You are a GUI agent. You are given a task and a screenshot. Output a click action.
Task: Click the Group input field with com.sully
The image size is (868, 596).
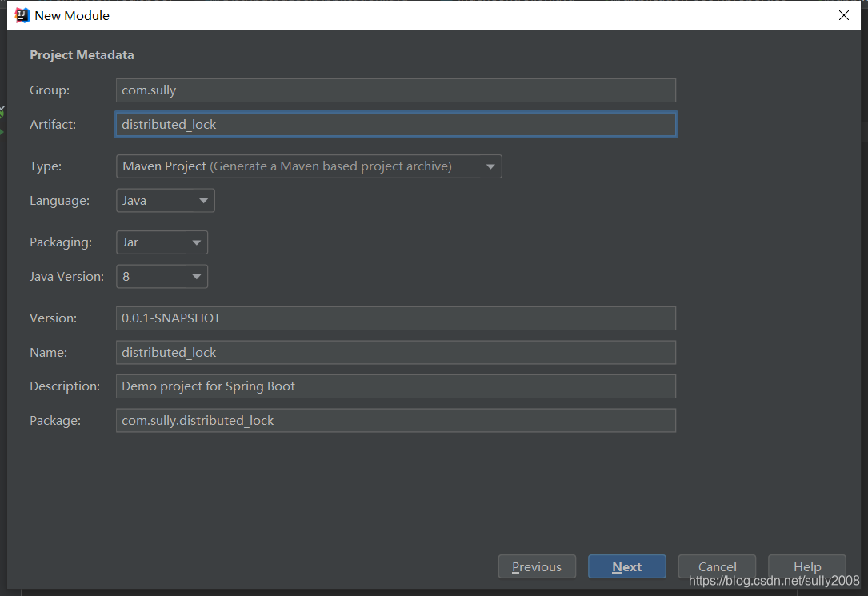point(396,90)
